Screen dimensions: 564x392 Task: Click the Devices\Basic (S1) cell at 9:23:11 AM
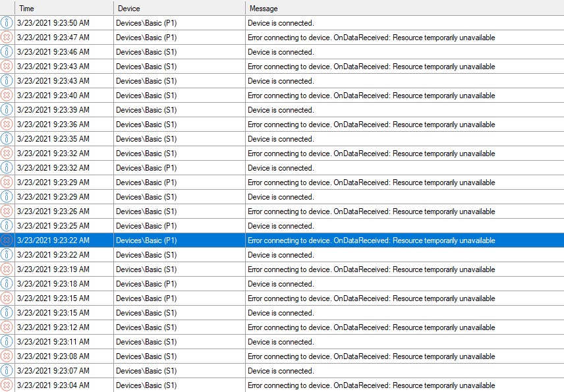(x=146, y=342)
